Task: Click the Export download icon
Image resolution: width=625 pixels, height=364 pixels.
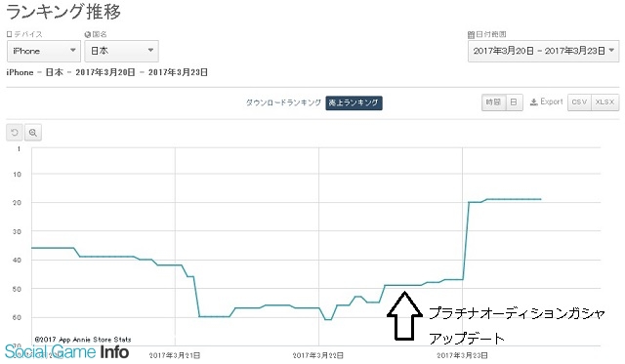Action: (x=534, y=102)
